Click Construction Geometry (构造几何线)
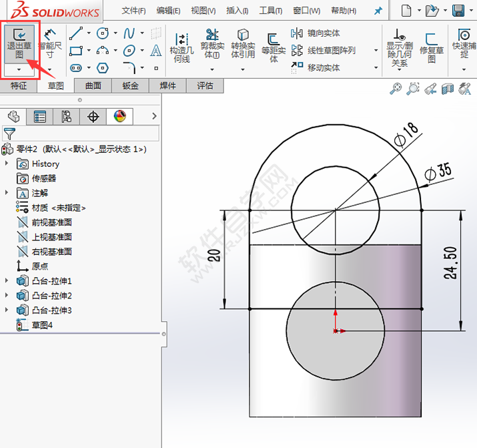The height and width of the screenshot is (448, 477). (x=181, y=48)
